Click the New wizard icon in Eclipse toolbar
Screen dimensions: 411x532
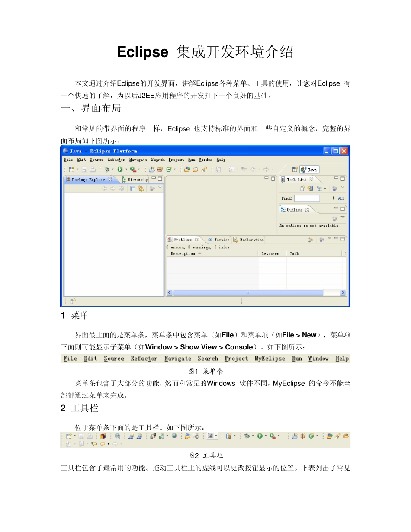[x=71, y=170]
